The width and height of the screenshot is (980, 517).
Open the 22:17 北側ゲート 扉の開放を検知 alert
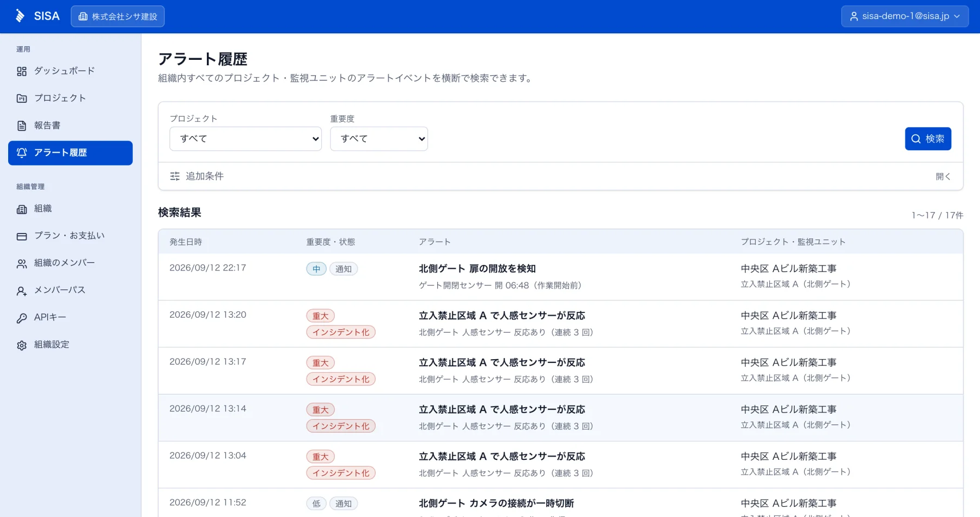tap(477, 268)
